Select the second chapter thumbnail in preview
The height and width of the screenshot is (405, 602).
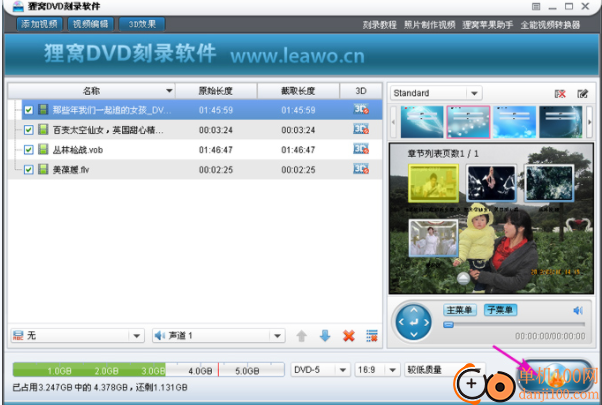pos(491,183)
